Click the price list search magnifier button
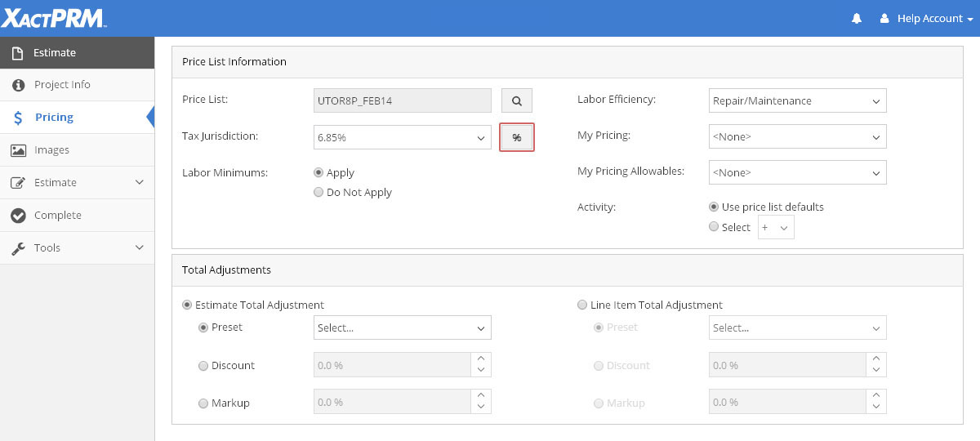 coord(516,100)
